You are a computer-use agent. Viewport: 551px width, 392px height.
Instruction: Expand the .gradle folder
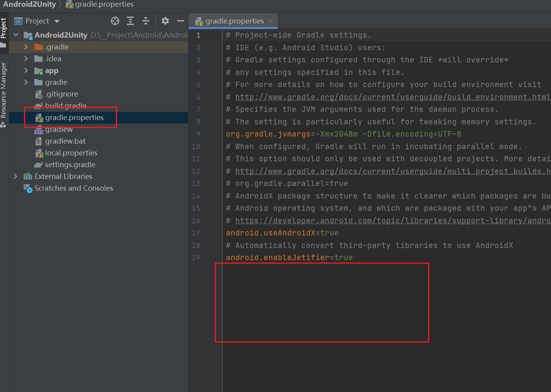(x=26, y=47)
